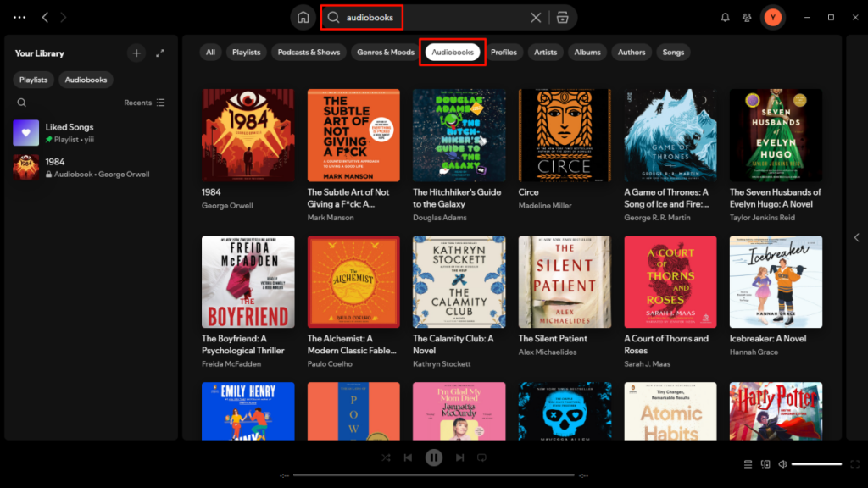Image resolution: width=868 pixels, height=488 pixels.
Task: Open the Circe audiobook cover
Action: (x=565, y=135)
